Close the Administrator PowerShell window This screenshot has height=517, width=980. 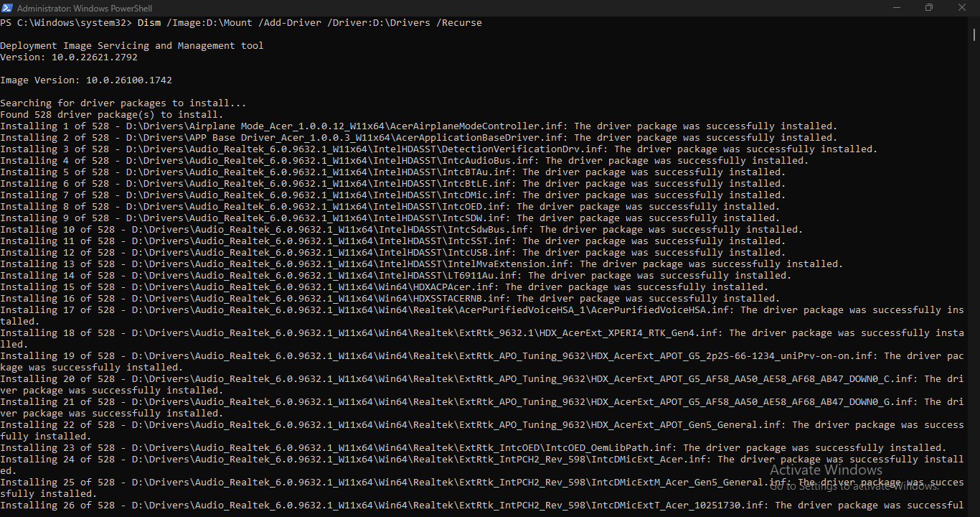coord(962,8)
